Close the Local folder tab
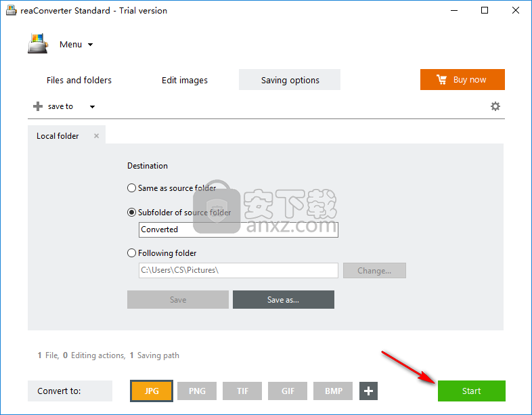Screen dimensions: 532x415 tap(96, 135)
